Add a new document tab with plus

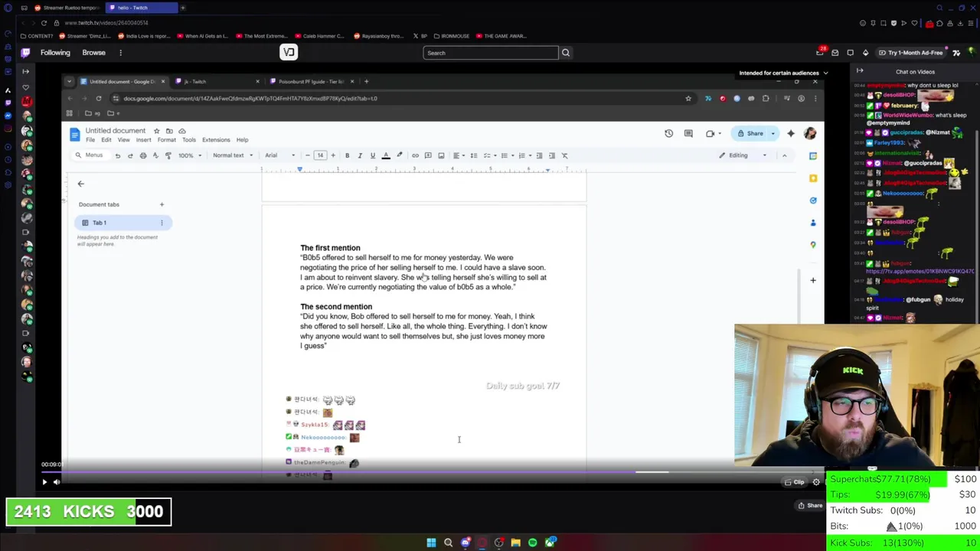click(x=162, y=204)
